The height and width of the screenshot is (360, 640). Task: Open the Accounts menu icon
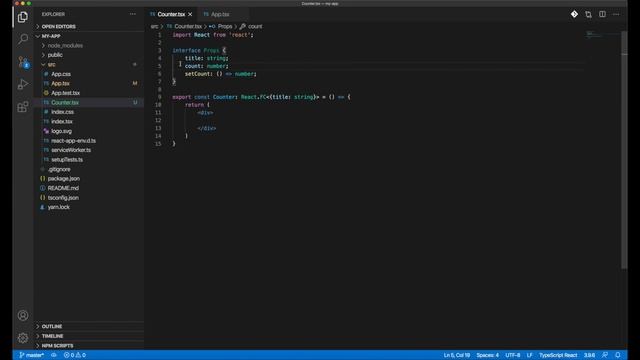pos(23,315)
